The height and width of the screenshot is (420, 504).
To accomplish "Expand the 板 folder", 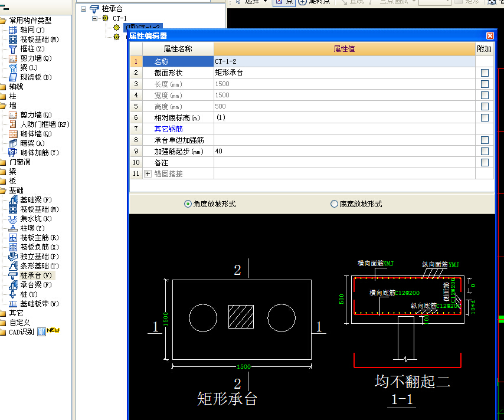I will (x=3, y=181).
